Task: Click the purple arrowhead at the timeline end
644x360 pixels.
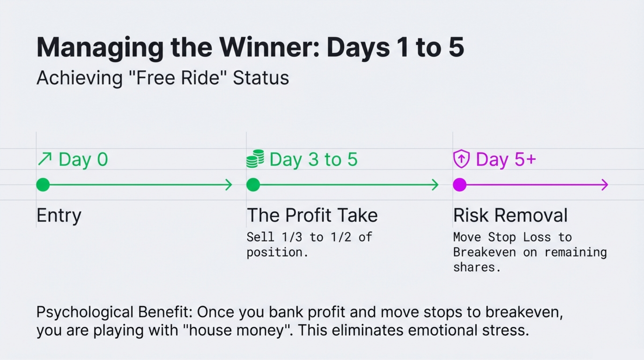Action: pyautogui.click(x=605, y=185)
